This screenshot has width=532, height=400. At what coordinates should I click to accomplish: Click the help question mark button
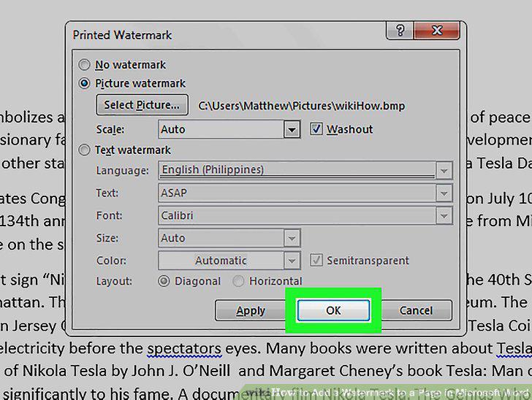point(400,31)
